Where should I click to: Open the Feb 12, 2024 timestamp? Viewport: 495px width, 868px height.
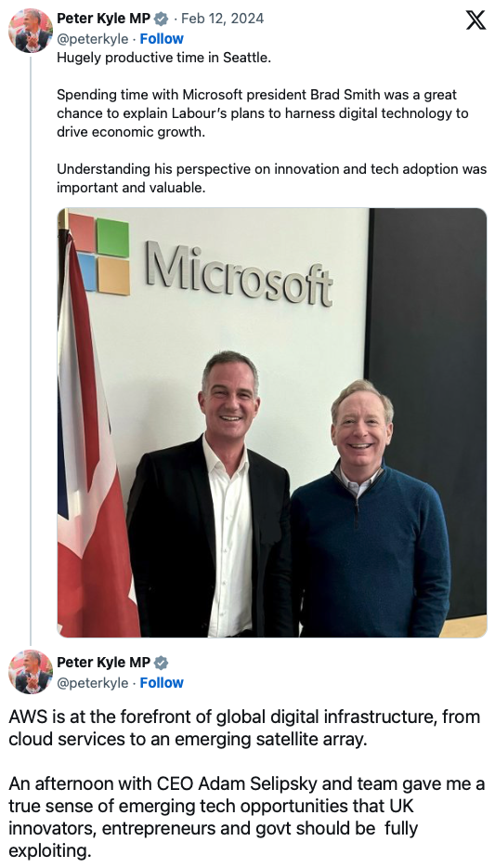pos(222,19)
